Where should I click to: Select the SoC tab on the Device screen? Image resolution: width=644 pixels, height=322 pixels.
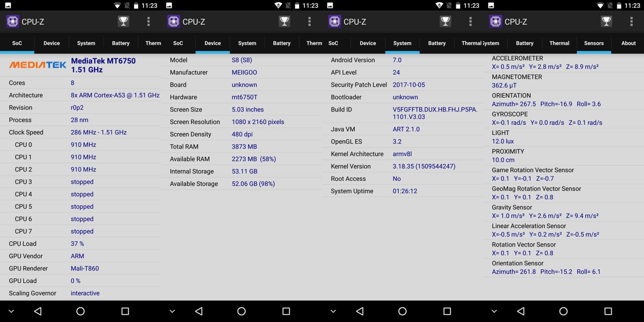coord(178,43)
